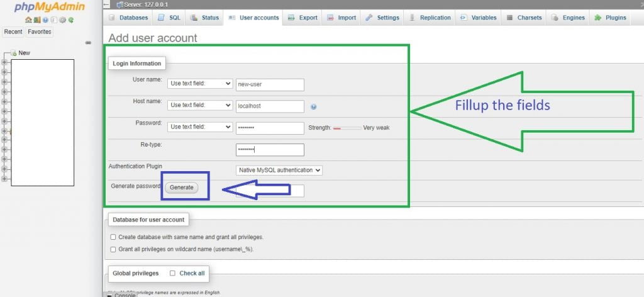Click the 'Server: 127.0.0.1' breadcrumb link

(146, 5)
